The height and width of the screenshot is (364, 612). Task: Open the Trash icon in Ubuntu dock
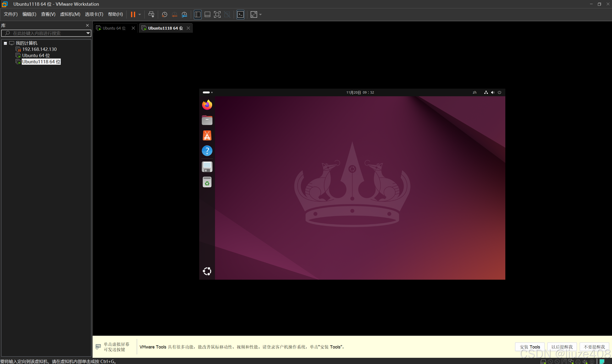(207, 182)
